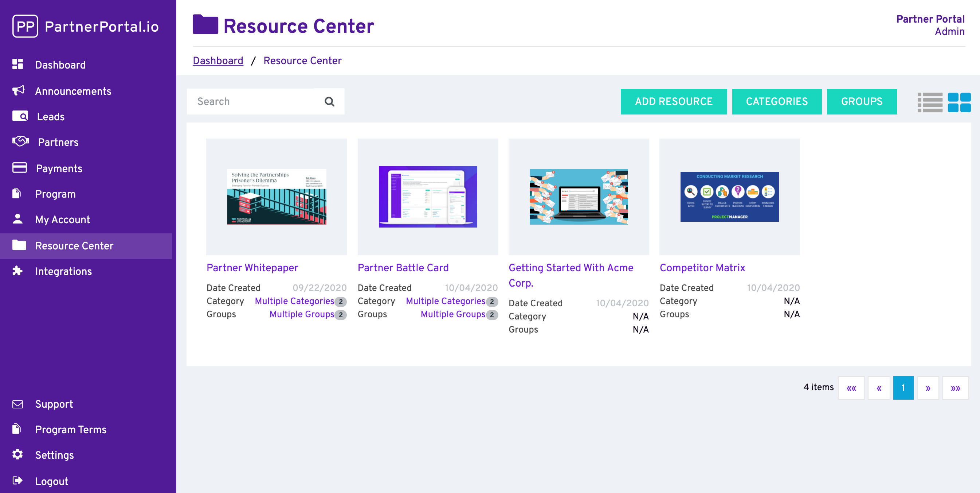Screen dimensions: 980x493
Task: Select Resource Center in the sidebar menu
Action: [x=74, y=245]
